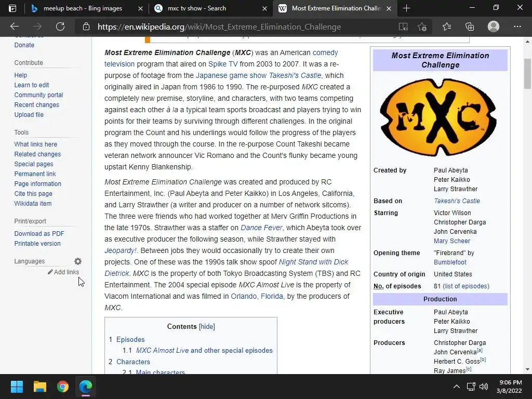Open Learn to edit link
Screen dimensions: 532x399
tap(32, 85)
